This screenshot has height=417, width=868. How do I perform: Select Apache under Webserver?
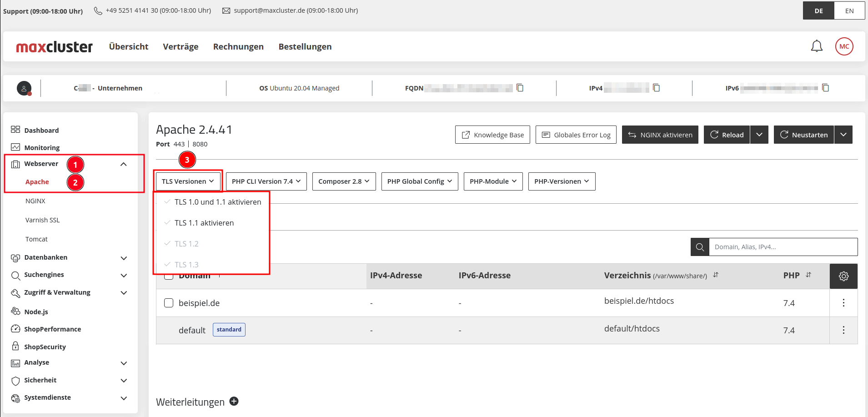(37, 182)
